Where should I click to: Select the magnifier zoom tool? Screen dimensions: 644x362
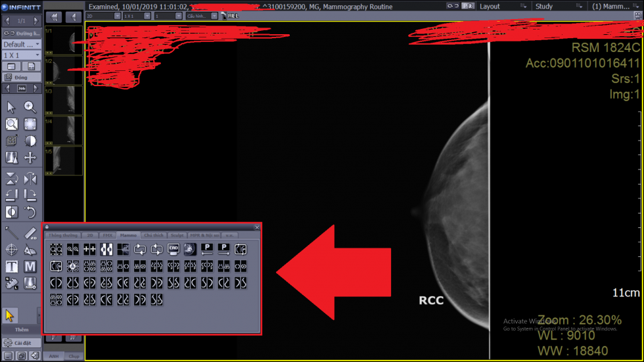30,107
